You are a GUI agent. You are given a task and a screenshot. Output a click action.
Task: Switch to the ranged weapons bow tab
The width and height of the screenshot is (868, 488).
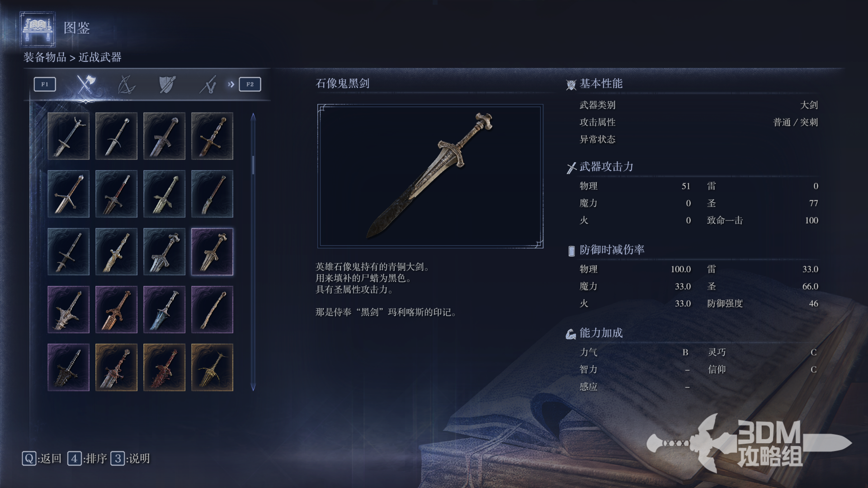click(127, 84)
